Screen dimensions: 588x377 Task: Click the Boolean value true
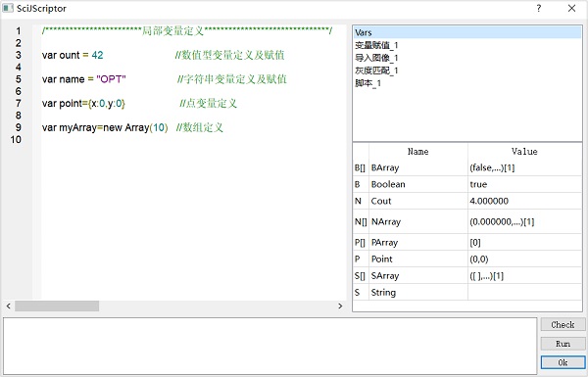tap(478, 184)
